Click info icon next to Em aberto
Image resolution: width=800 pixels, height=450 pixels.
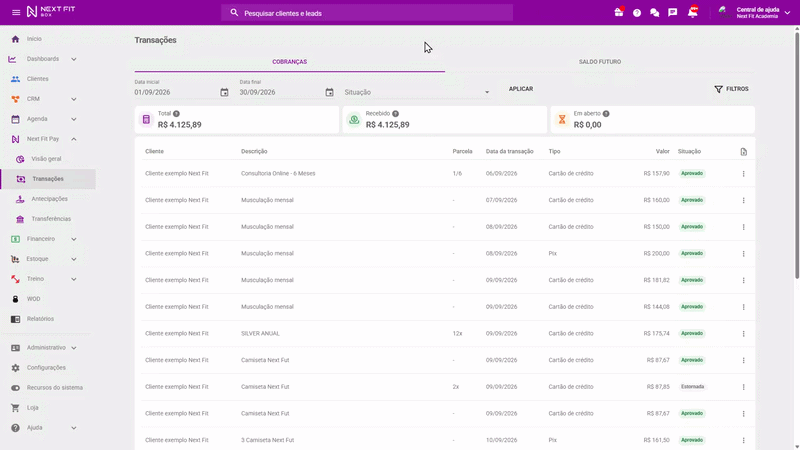click(606, 114)
